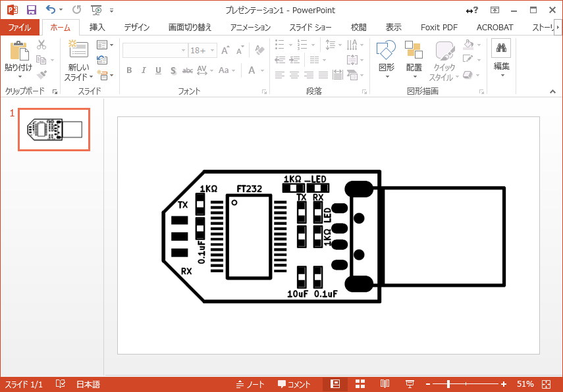Click the Format Painter brush icon
The width and height of the screenshot is (563, 392).
pos(41,75)
